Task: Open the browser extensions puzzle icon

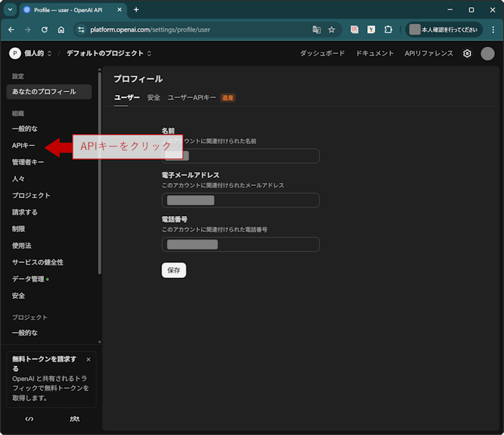Action: [x=388, y=30]
